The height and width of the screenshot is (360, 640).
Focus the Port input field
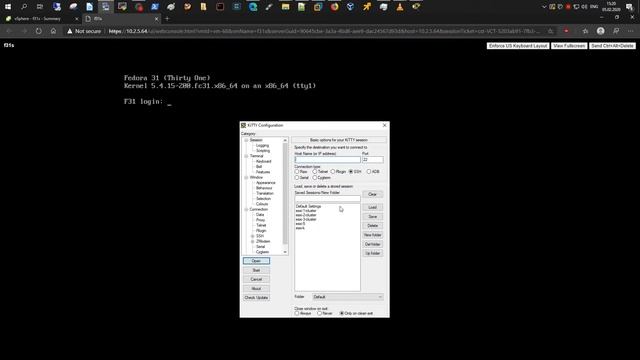(x=373, y=160)
